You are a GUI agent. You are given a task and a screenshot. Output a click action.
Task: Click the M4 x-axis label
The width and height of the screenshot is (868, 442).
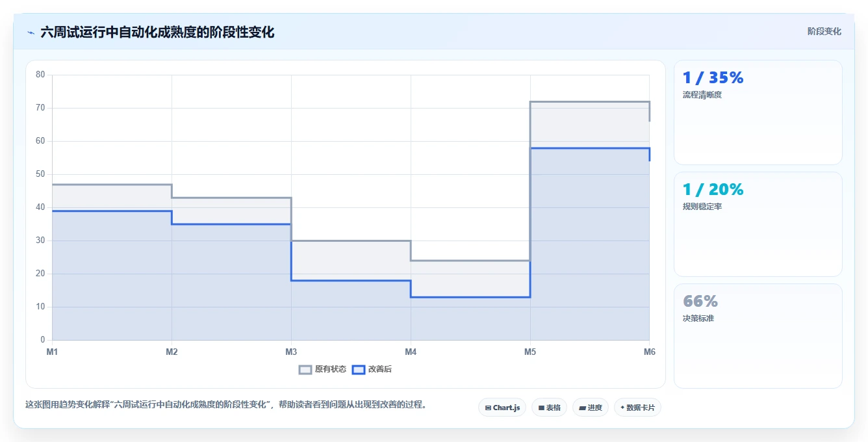[x=411, y=352]
